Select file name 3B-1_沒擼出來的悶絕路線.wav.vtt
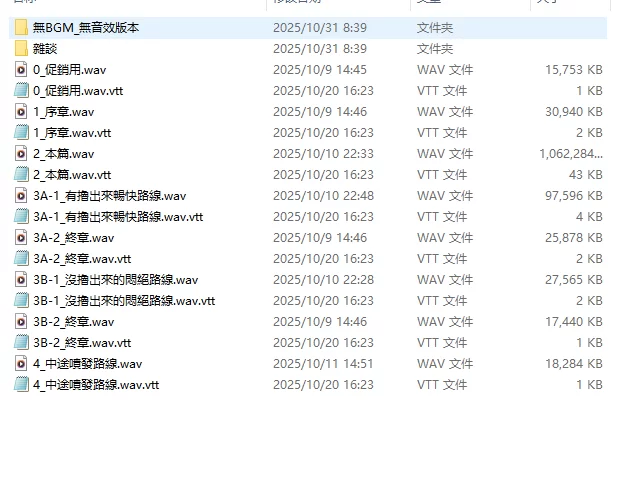 coord(124,301)
